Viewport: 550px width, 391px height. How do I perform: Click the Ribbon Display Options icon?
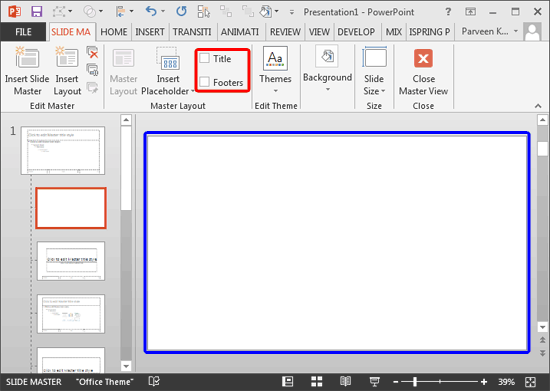(470, 12)
